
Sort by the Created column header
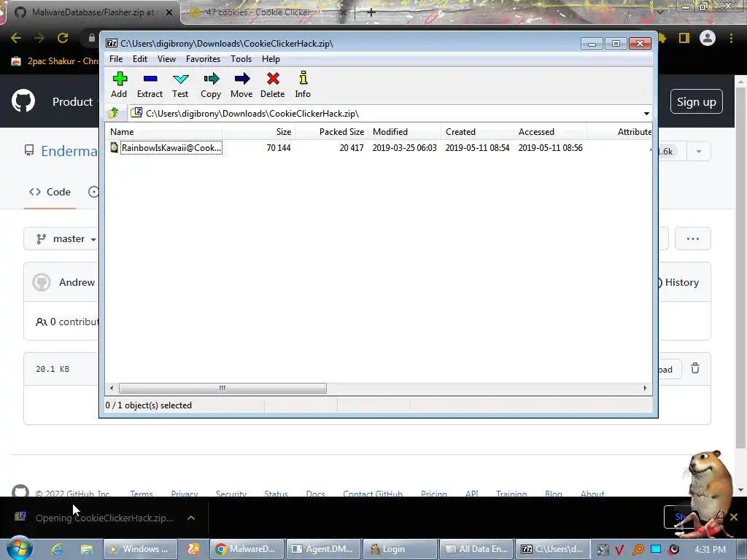click(x=477, y=132)
